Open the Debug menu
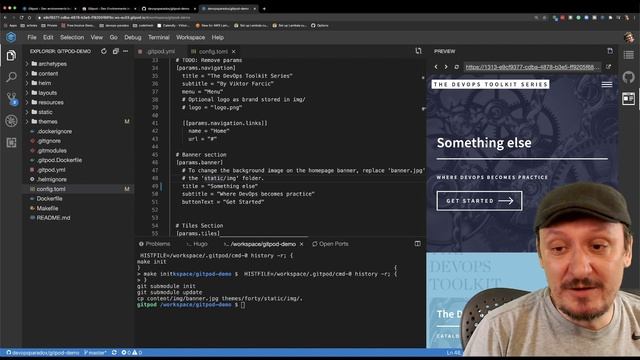Viewport: 640px width, 360px height. 133,37
